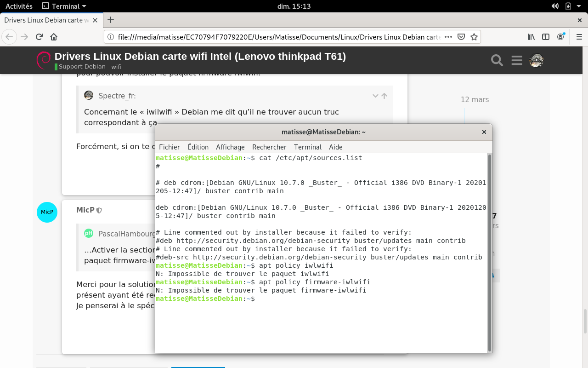
Task: Click PascalHambourg quote avatar
Action: point(89,233)
